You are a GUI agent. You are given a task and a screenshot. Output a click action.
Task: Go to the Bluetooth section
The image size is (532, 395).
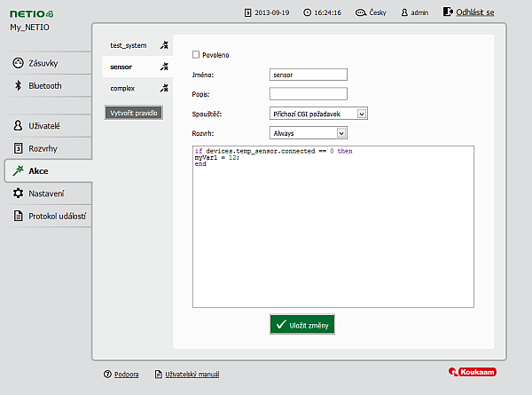tap(44, 86)
